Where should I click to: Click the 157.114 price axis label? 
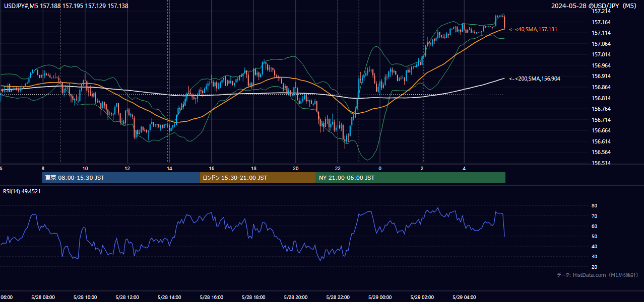(x=601, y=33)
